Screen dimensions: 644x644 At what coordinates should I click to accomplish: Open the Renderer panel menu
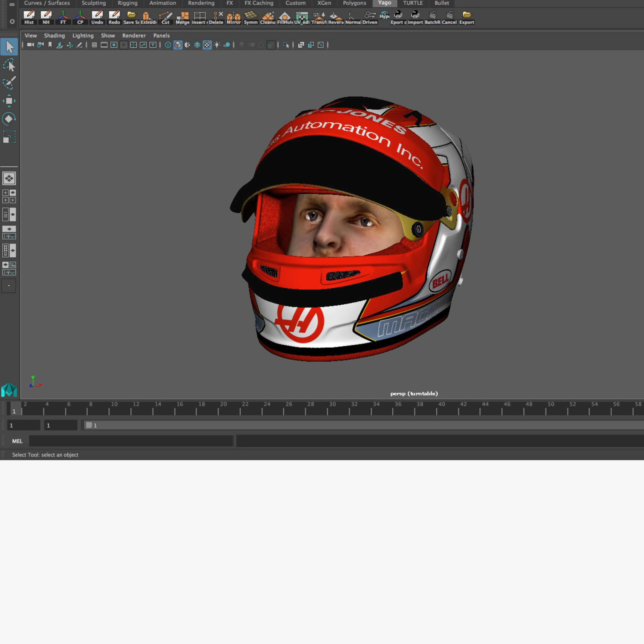[x=134, y=35]
